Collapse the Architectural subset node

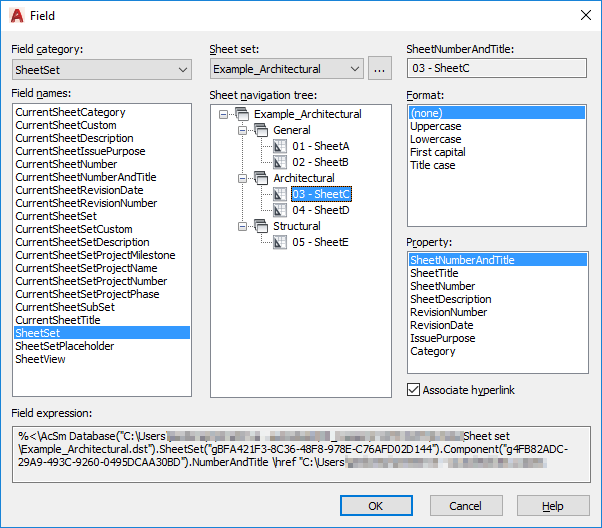pyautogui.click(x=242, y=178)
